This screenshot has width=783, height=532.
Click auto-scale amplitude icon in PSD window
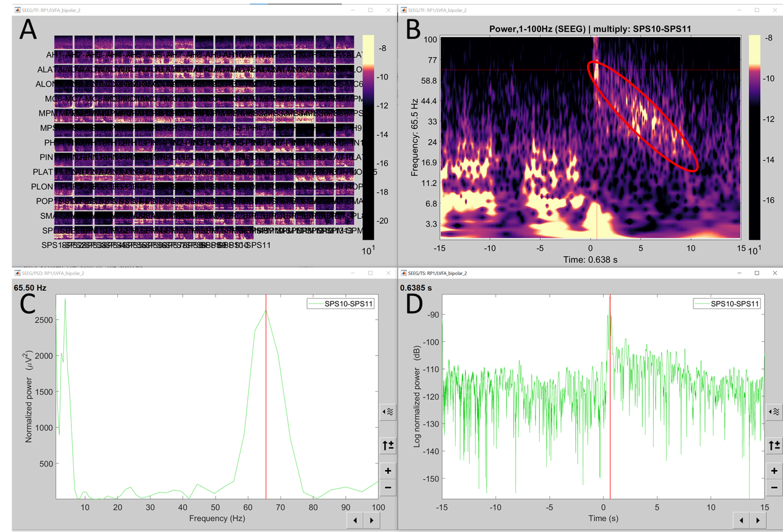tap(388, 445)
